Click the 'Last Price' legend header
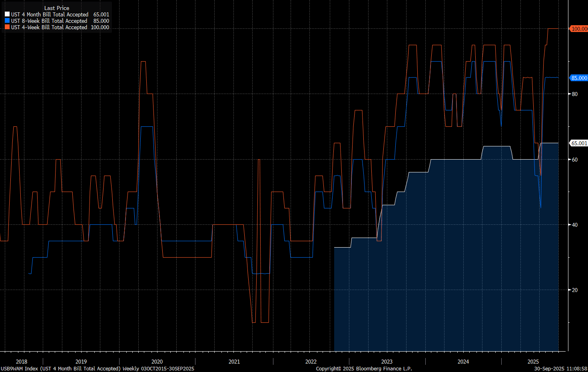 [57, 8]
